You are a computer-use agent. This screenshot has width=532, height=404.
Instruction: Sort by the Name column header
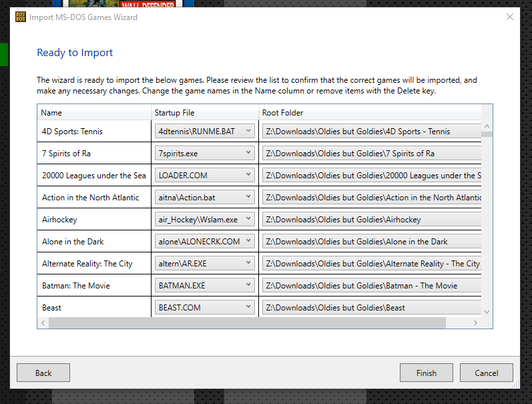(x=94, y=112)
